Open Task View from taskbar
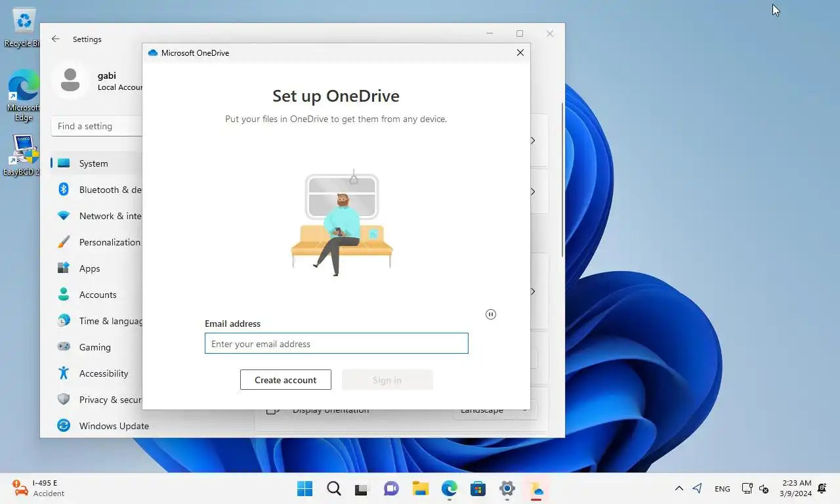Viewport: 840px width, 504px height. (x=362, y=489)
